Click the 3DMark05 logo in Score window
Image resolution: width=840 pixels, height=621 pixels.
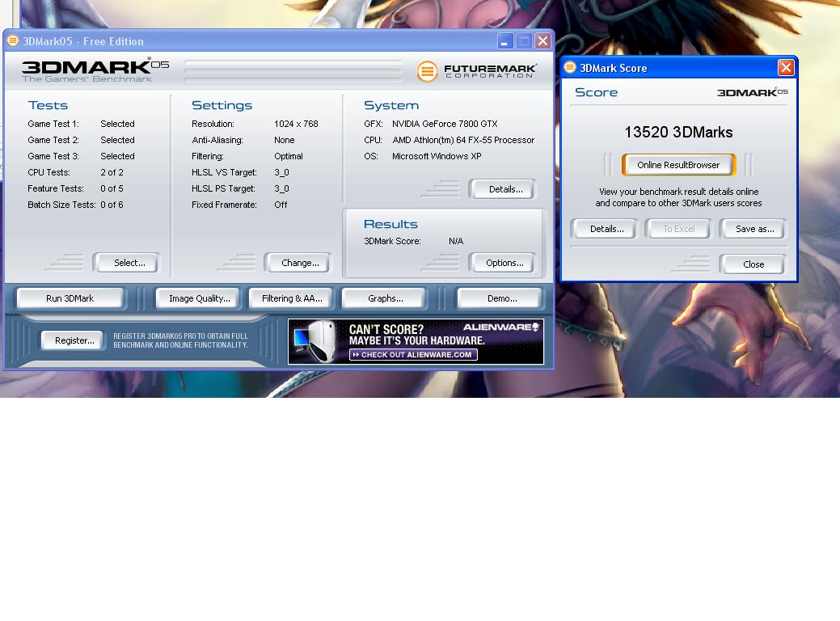click(752, 92)
